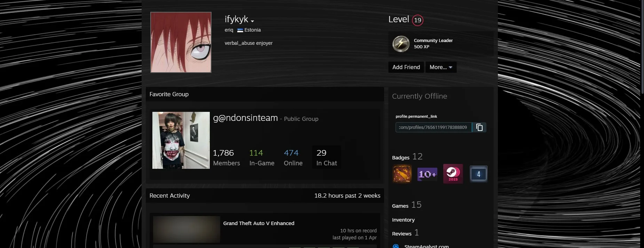The height and width of the screenshot is (248, 644).
Task: Click the Community Leader badge icon
Action: point(401,44)
